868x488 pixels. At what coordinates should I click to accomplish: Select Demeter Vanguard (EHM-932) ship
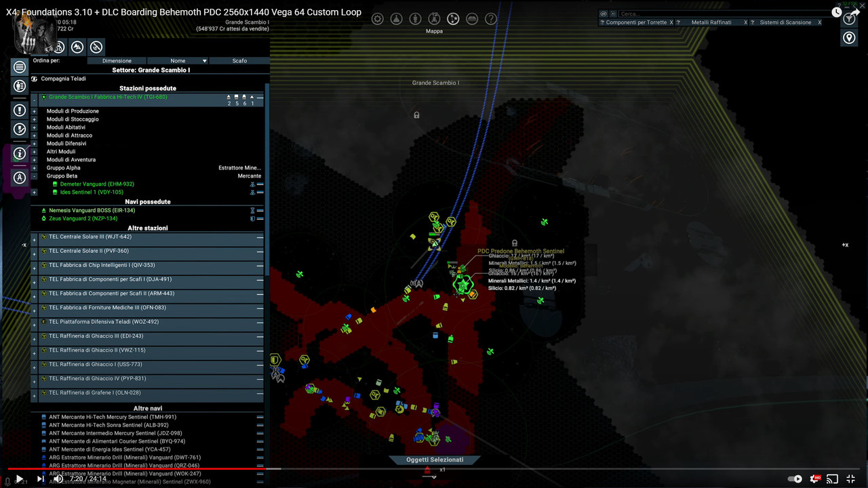coord(97,184)
